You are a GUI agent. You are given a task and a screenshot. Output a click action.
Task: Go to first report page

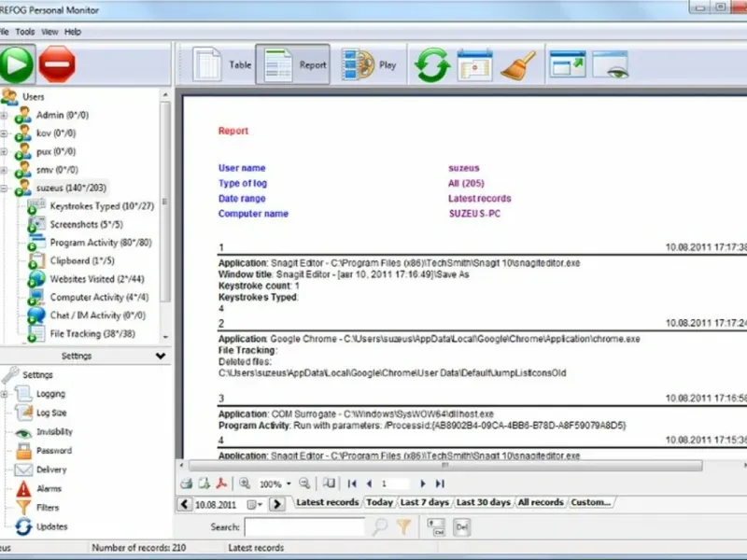(x=352, y=483)
